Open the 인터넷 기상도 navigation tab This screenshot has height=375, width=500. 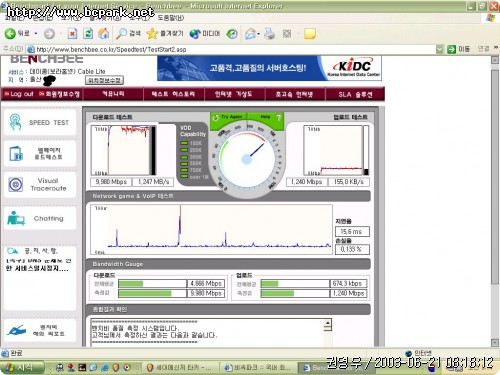click(x=234, y=94)
